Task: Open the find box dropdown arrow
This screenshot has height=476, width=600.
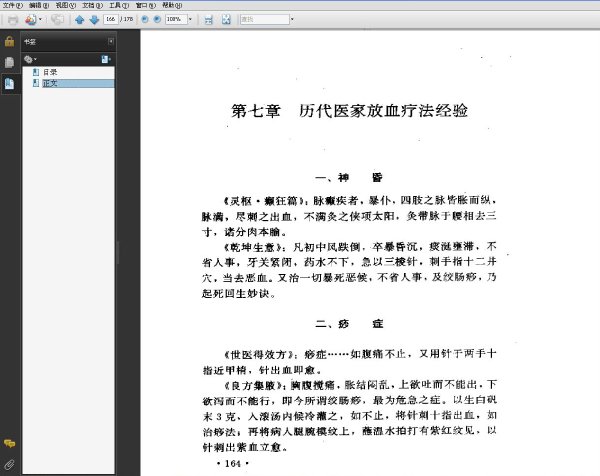Action: (292, 19)
